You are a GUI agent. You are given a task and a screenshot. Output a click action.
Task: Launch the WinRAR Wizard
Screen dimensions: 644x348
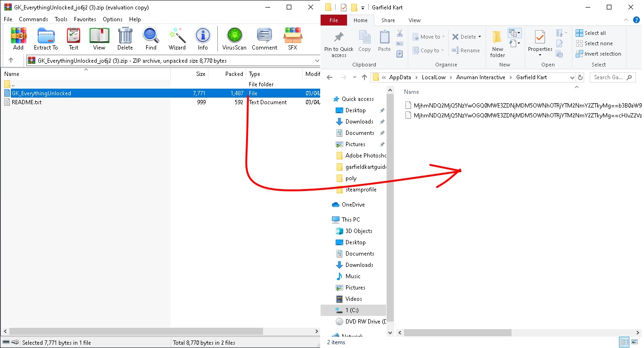click(177, 39)
